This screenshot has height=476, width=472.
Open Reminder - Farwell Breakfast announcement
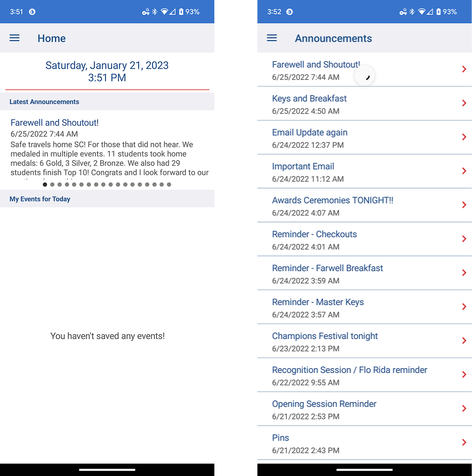364,273
